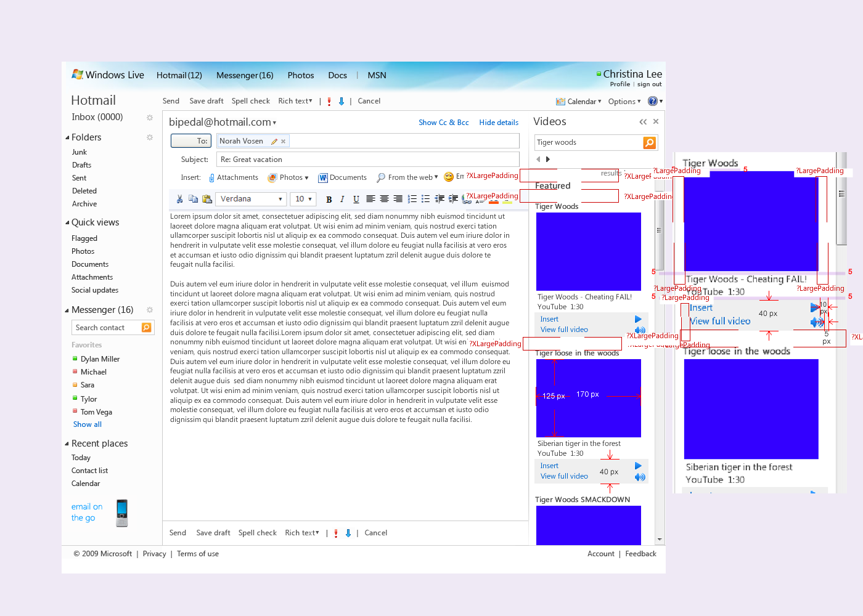Collapse Messenger section in sidebar
The image size is (863, 616).
[67, 310]
